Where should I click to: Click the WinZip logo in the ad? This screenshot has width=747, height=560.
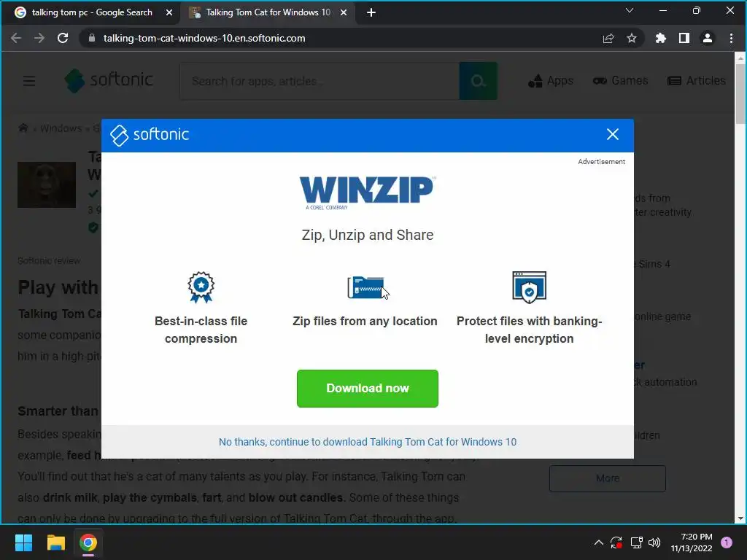[x=368, y=192]
